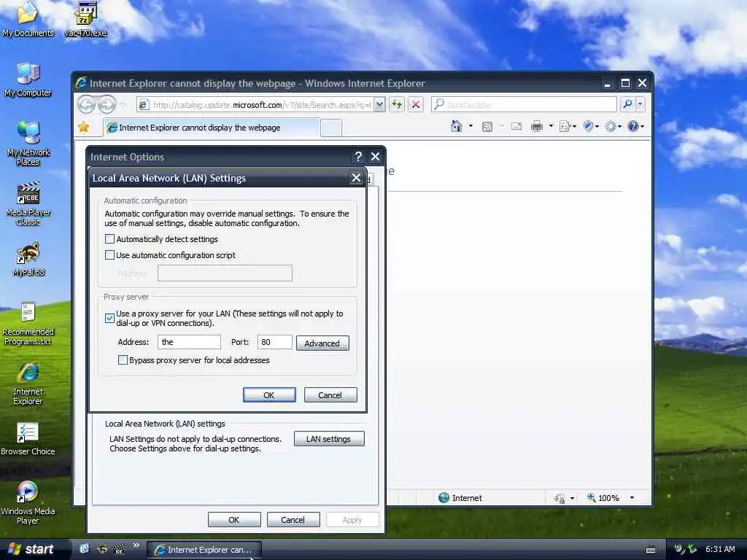Click proxy Address field containing 'the'
The height and width of the screenshot is (560, 747).
point(189,342)
